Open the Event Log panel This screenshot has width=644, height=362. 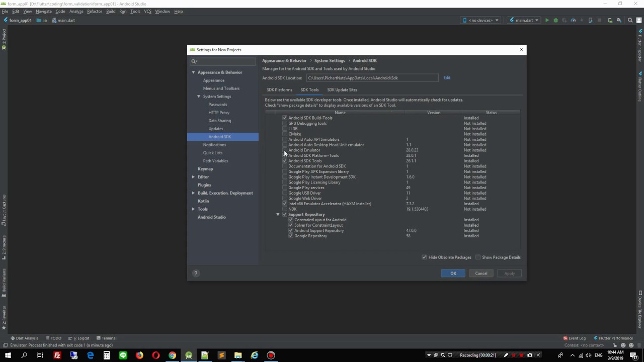[575, 338]
